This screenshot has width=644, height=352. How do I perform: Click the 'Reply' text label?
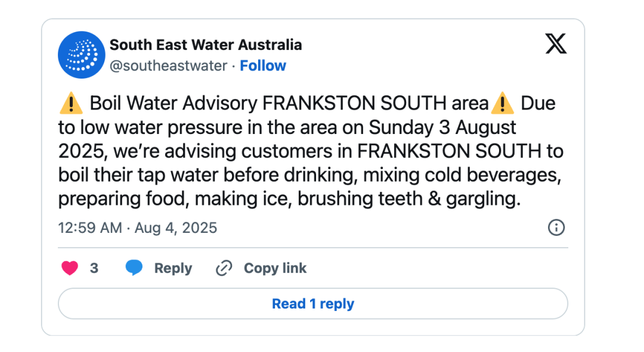173,268
